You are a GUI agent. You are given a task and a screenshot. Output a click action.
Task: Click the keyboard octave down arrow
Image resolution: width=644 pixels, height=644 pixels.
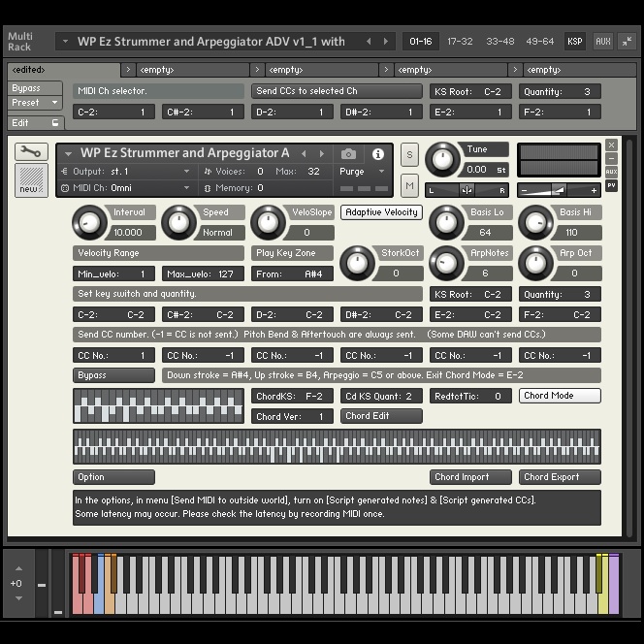tap(18, 598)
